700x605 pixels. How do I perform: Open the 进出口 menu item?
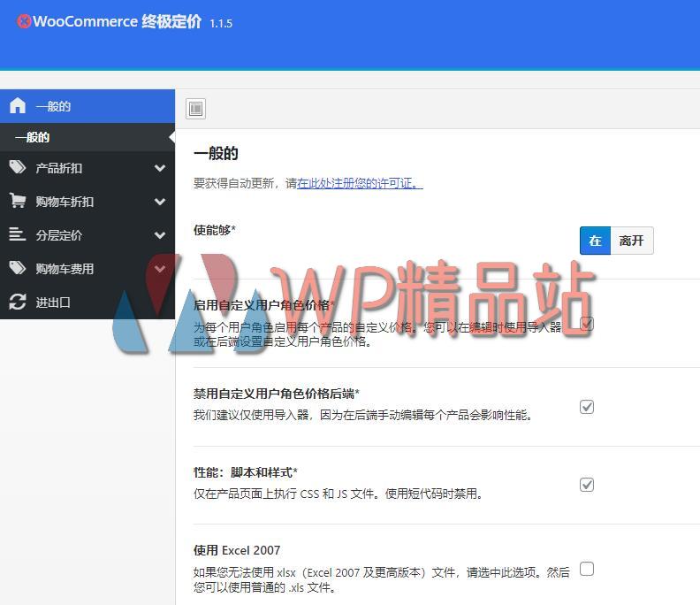pyautogui.click(x=87, y=302)
